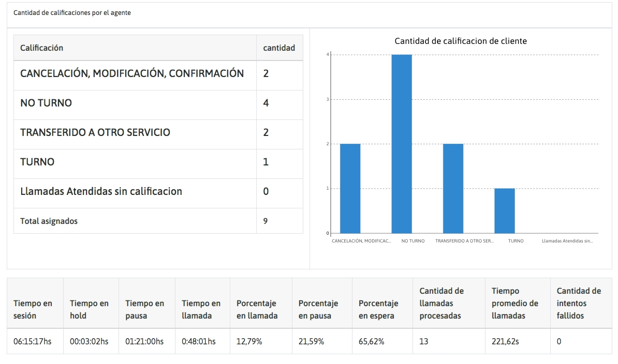618x364 pixels.
Task: Click the NO TURNO bar in the chart
Action: [401, 144]
